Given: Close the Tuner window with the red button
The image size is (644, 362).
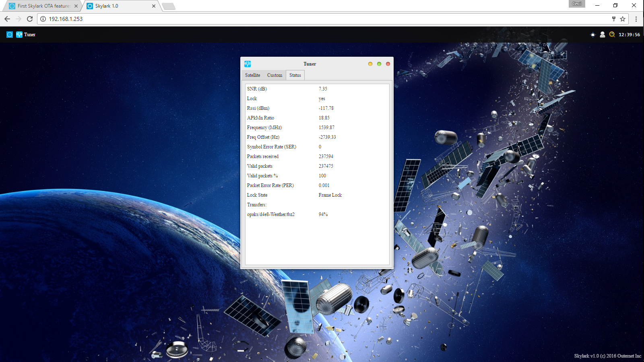Looking at the screenshot, I should 388,64.
